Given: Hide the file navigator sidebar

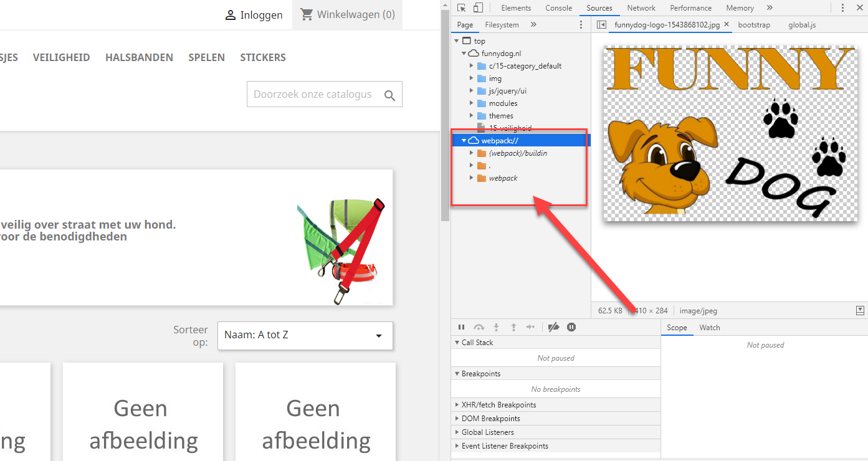Looking at the screenshot, I should tap(601, 25).
